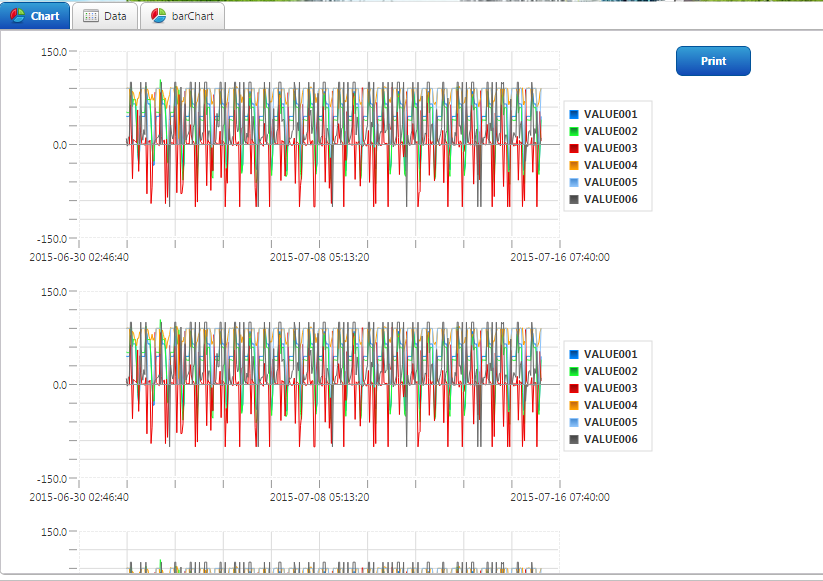Click VALUE006 label in first chart legend
823x581 pixels.
tap(611, 199)
